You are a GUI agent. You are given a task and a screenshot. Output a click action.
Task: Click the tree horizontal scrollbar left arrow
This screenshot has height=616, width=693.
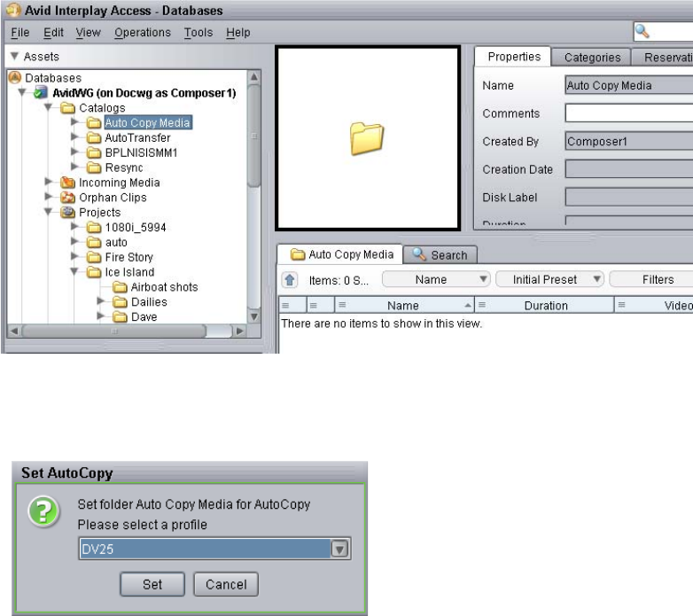(x=14, y=331)
